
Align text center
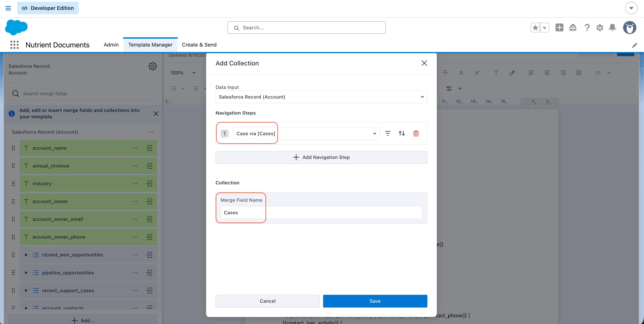547,73
